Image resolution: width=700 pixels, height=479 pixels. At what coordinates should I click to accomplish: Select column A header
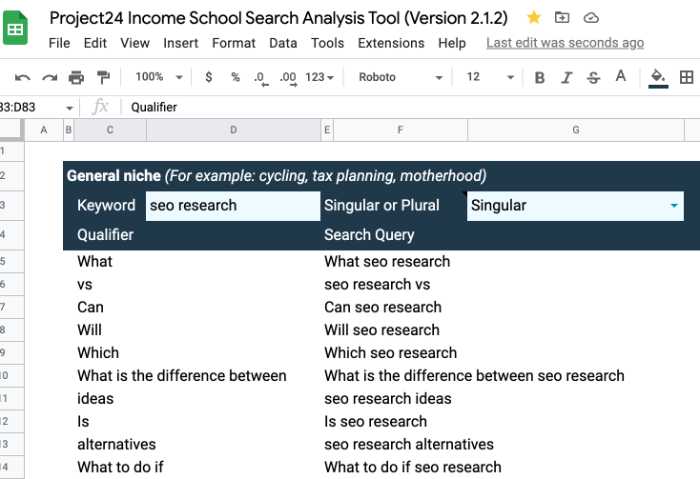(44, 130)
